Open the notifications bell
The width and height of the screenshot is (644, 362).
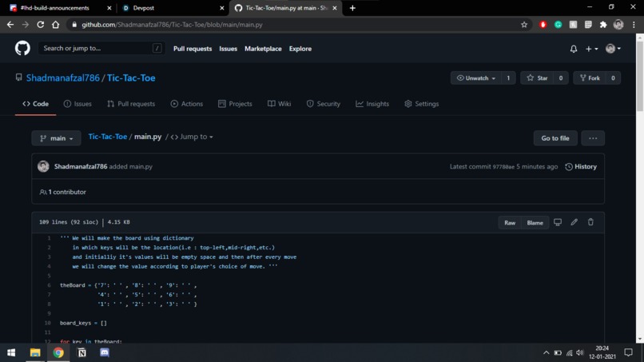coord(574,49)
